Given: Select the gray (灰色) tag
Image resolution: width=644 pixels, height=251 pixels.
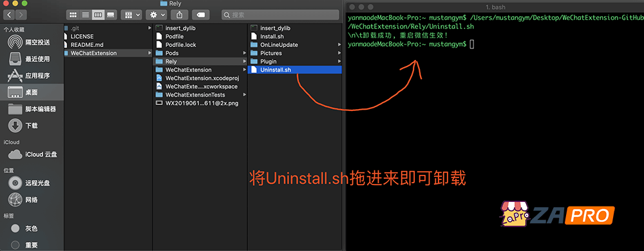Looking at the screenshot, I should 32,228.
